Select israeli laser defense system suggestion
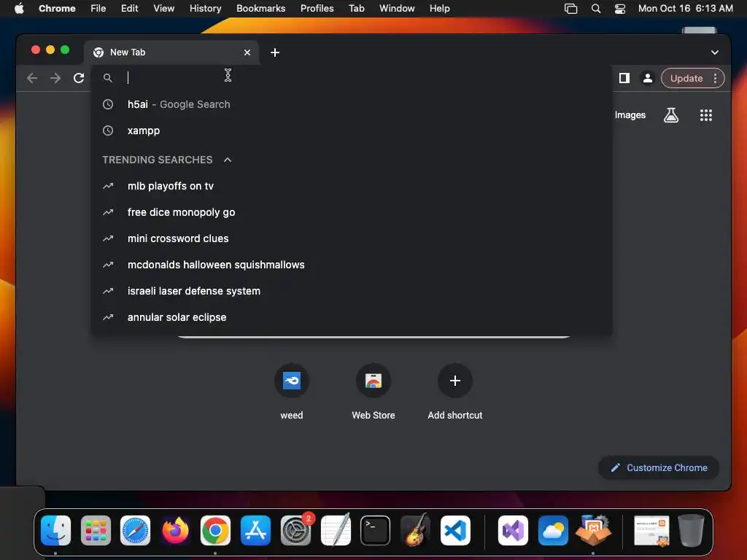This screenshot has height=560, width=747. click(x=352, y=291)
